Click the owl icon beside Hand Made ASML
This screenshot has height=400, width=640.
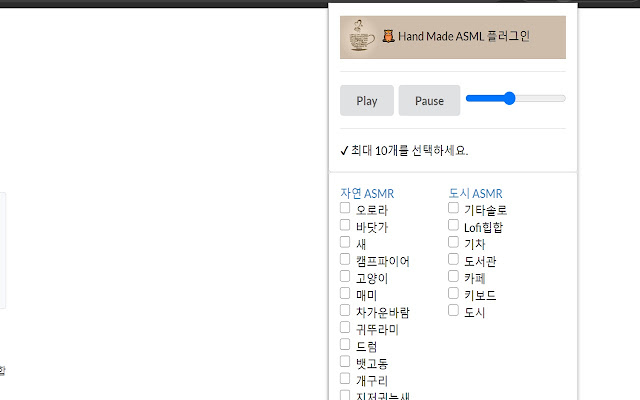click(388, 36)
